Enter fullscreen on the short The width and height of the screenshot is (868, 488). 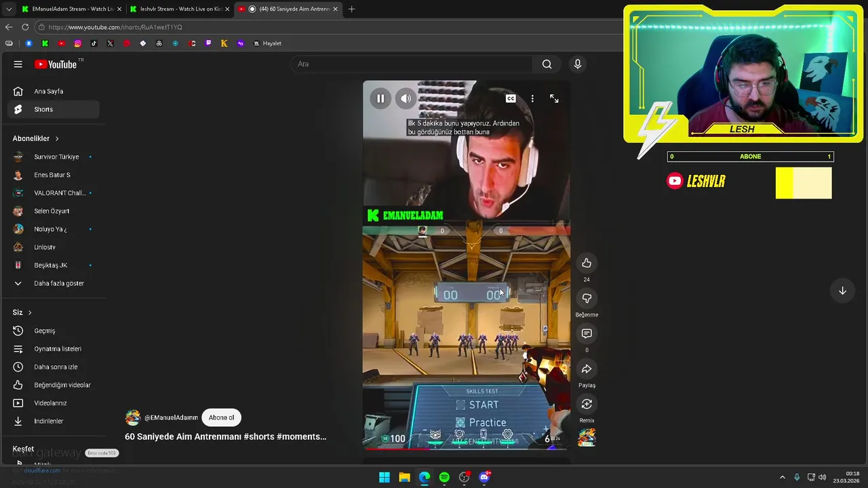(554, 98)
